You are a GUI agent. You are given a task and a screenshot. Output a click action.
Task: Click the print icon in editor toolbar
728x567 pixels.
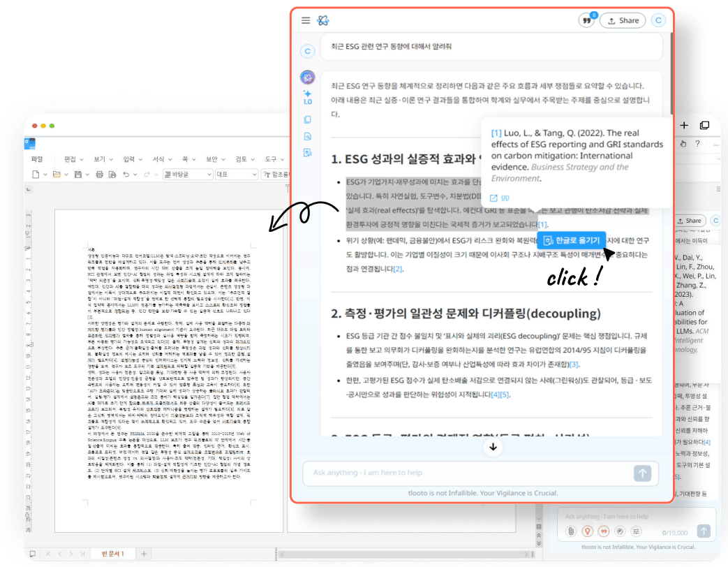pyautogui.click(x=99, y=175)
